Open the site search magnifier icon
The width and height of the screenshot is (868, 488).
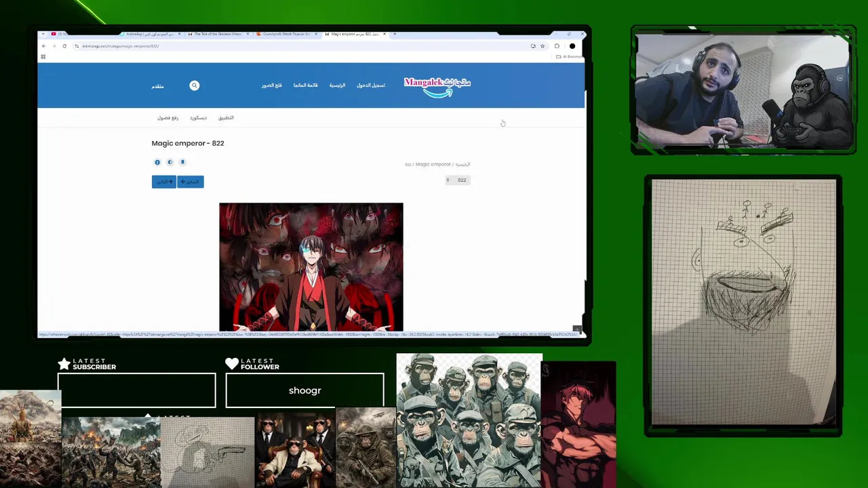click(x=195, y=85)
